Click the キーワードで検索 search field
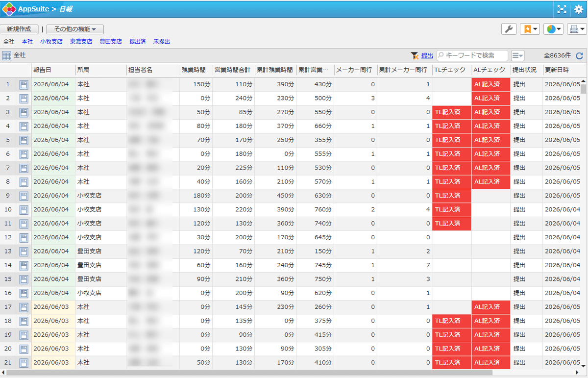588x378 pixels. (472, 56)
